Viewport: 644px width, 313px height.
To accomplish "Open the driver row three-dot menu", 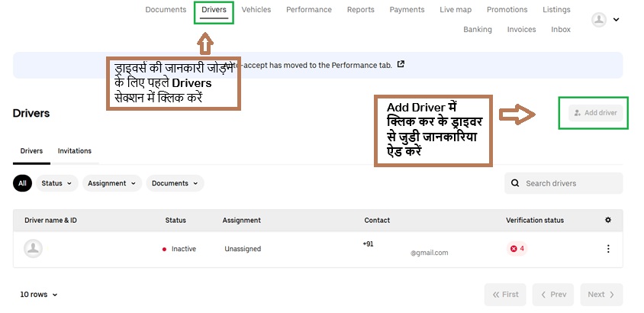I will [608, 249].
